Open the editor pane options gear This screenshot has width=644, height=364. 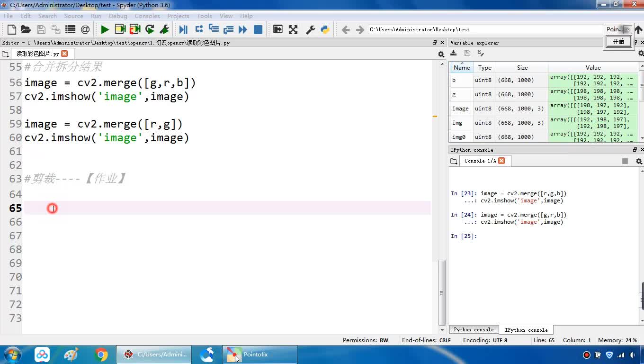[441, 54]
